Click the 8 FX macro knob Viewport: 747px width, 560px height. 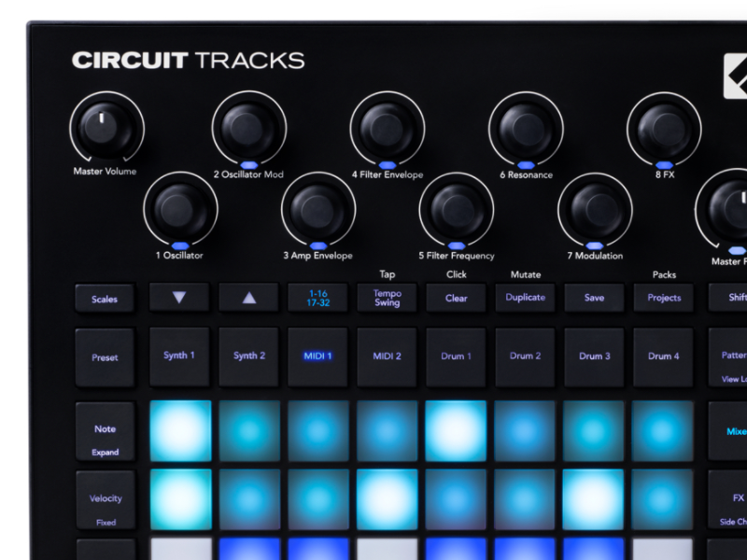(x=664, y=129)
